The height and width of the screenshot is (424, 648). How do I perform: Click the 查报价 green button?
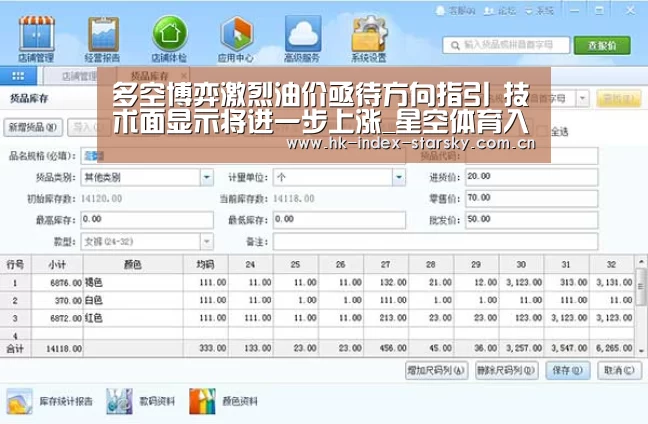[602, 45]
